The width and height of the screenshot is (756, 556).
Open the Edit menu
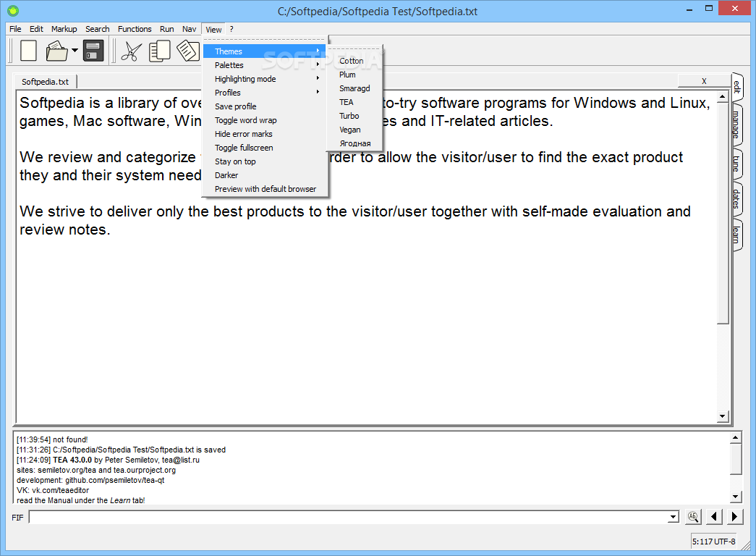(x=36, y=29)
